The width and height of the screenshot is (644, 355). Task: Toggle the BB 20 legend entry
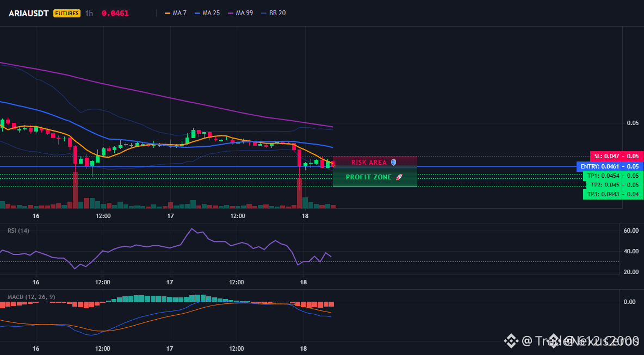pos(274,13)
